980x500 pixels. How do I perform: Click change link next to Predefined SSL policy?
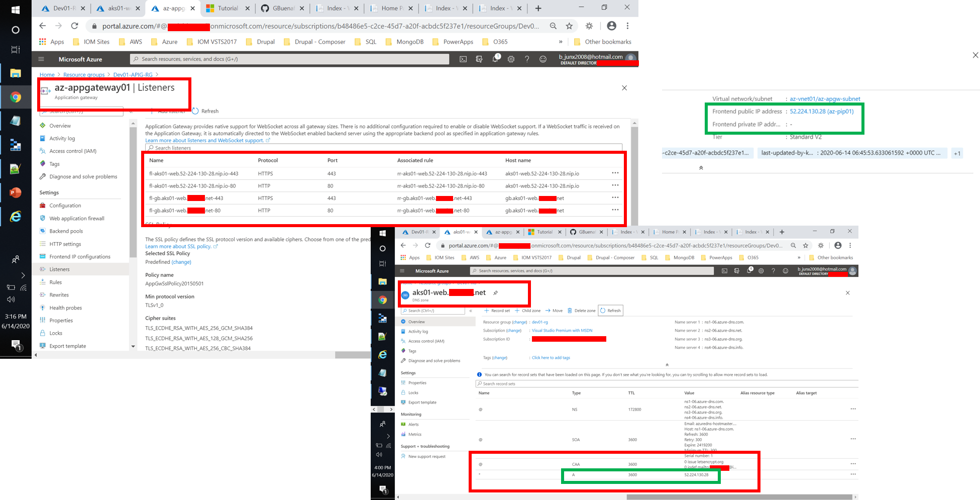coord(181,262)
